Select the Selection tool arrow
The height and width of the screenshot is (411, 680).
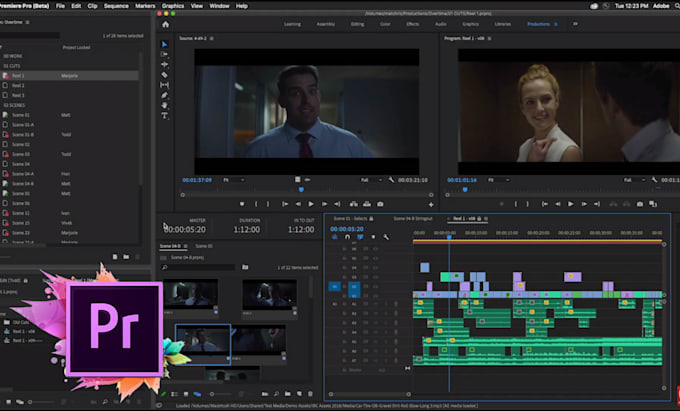pos(164,44)
